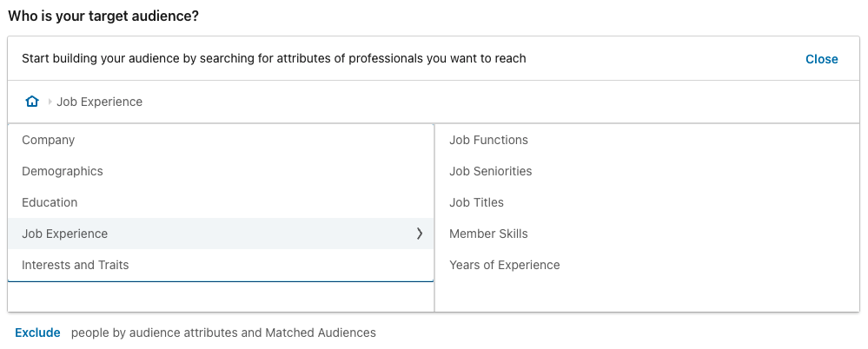Close the audience attribute search panel

(821, 59)
